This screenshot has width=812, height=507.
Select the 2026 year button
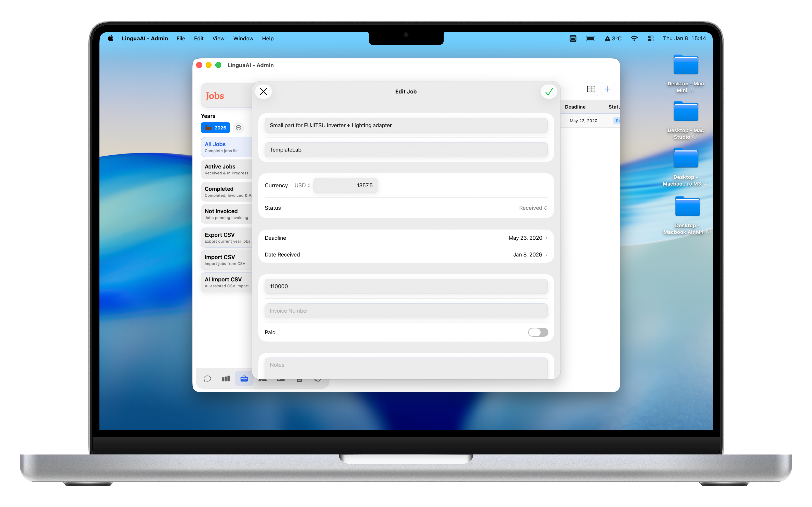point(216,128)
